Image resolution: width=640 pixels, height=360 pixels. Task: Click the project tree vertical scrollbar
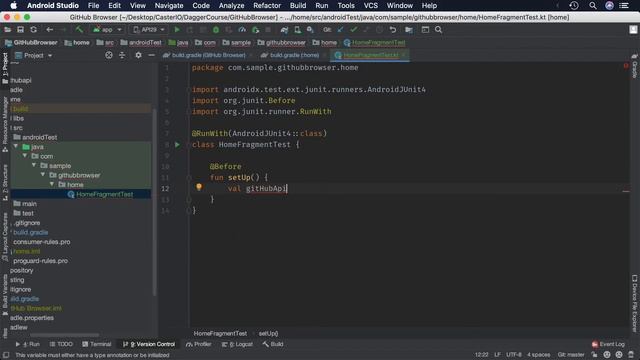click(154, 202)
